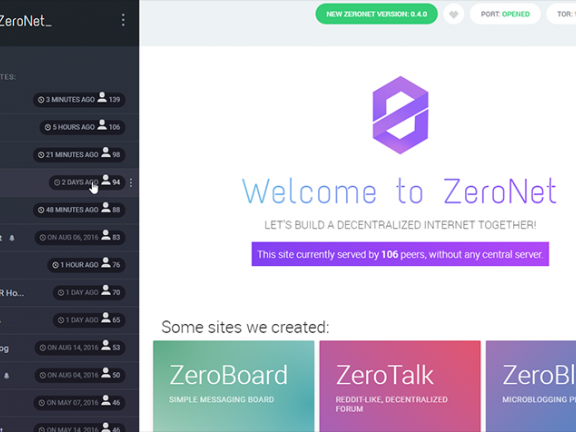This screenshot has height=432, width=576.
Task: Click the peer count 88 in sidebar
Action: (x=116, y=210)
